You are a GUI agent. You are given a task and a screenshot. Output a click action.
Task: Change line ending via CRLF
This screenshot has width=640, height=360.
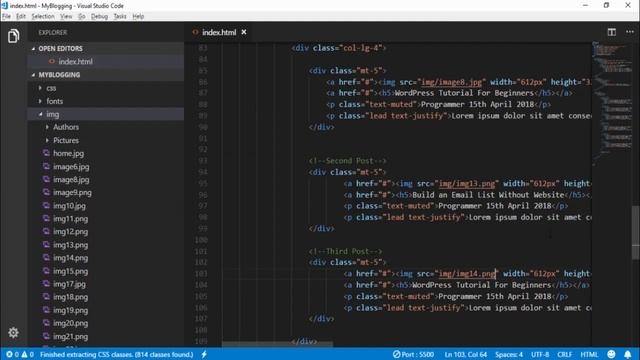(564, 354)
